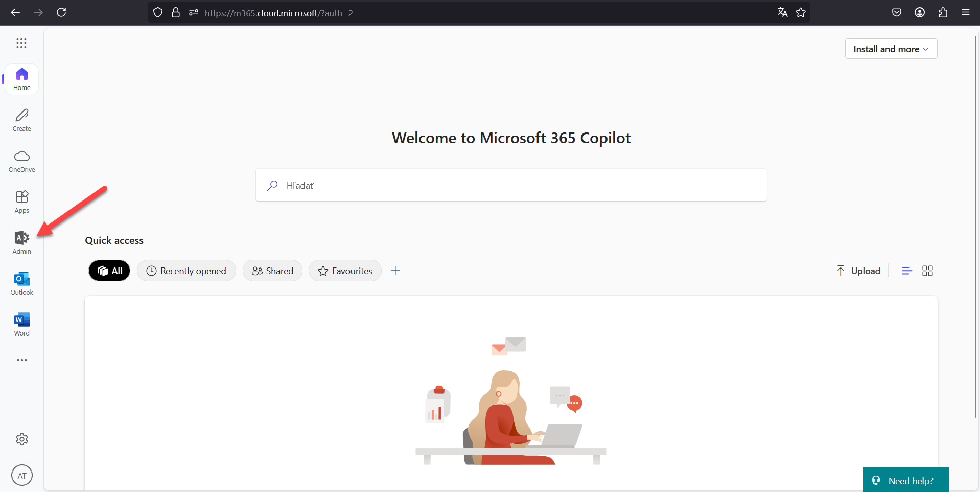Open the Create section
The width and height of the screenshot is (980, 492).
point(21,120)
